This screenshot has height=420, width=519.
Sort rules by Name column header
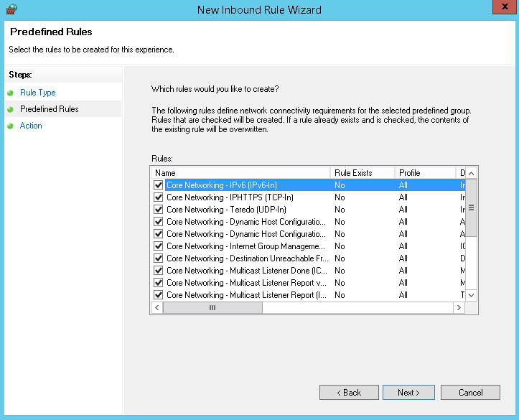pos(240,173)
